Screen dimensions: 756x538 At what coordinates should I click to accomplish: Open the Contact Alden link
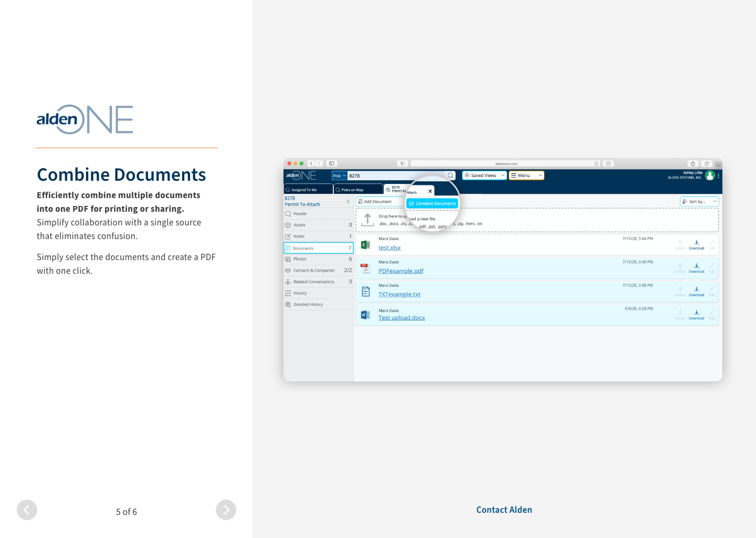coord(504,510)
